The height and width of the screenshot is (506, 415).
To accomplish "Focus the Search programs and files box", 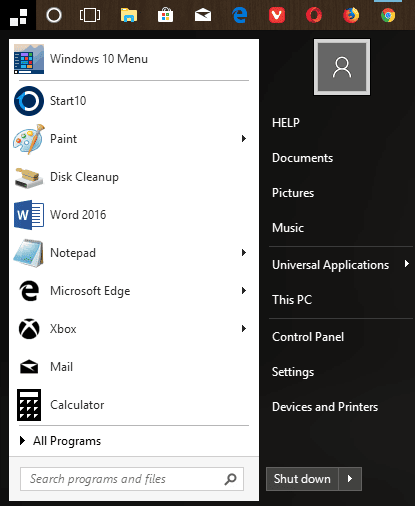I will [132, 479].
